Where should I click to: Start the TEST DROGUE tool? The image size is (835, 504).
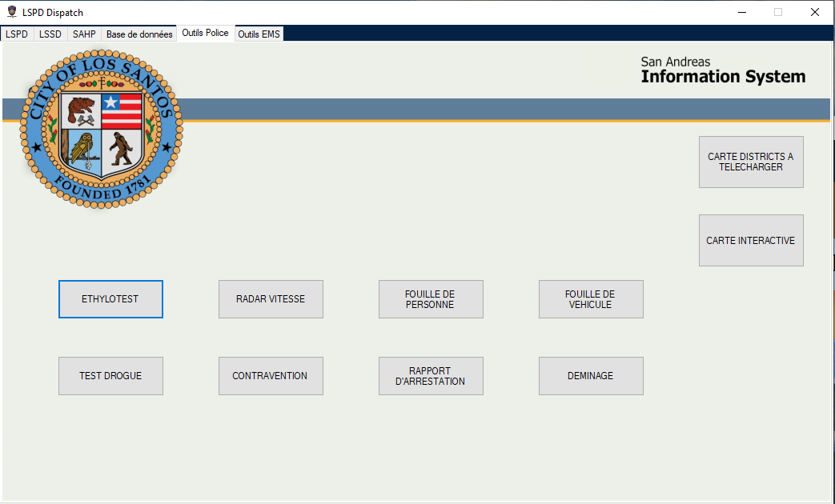click(110, 376)
